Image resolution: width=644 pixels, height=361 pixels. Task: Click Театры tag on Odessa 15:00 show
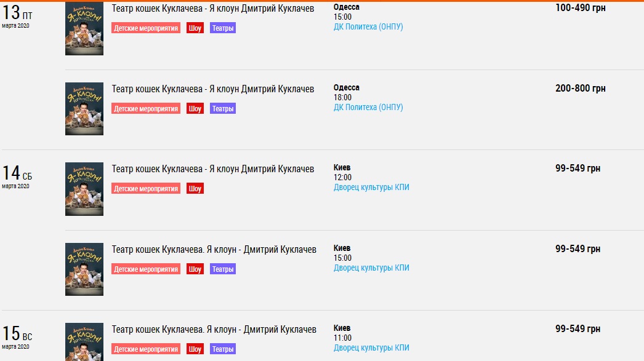[x=223, y=28]
